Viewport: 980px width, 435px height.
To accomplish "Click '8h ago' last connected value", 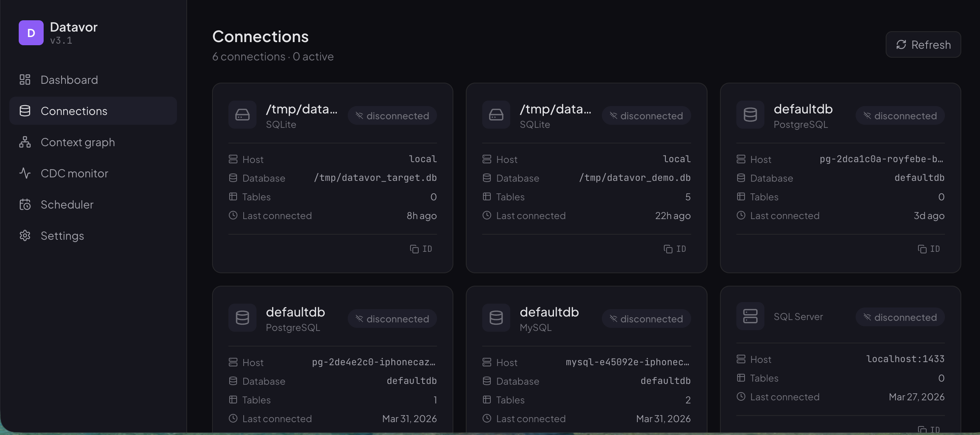I will click(x=422, y=216).
